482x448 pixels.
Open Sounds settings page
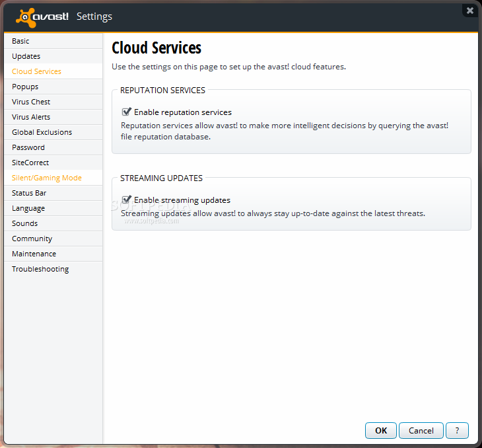pos(53,223)
